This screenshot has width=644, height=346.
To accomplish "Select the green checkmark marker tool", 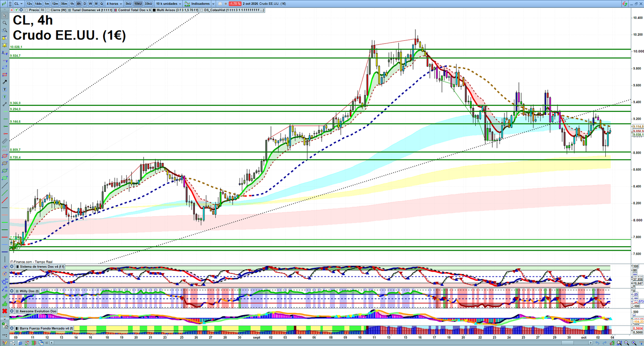I will 4,296.
